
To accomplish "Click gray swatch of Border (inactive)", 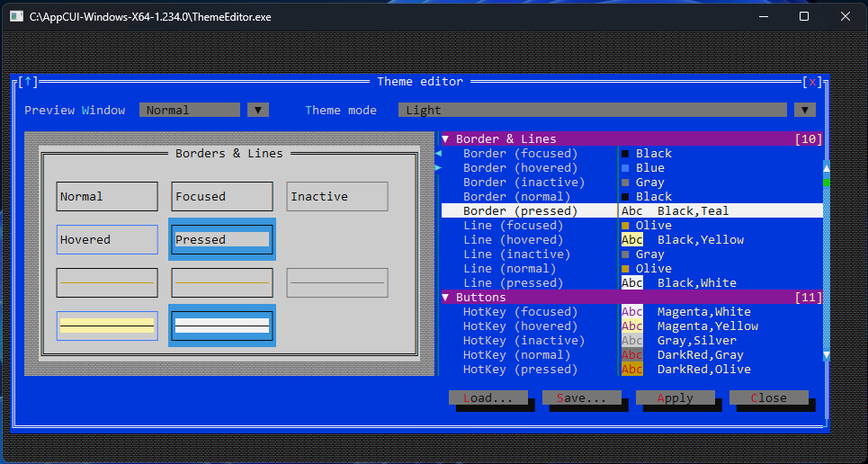I will 625,183.
